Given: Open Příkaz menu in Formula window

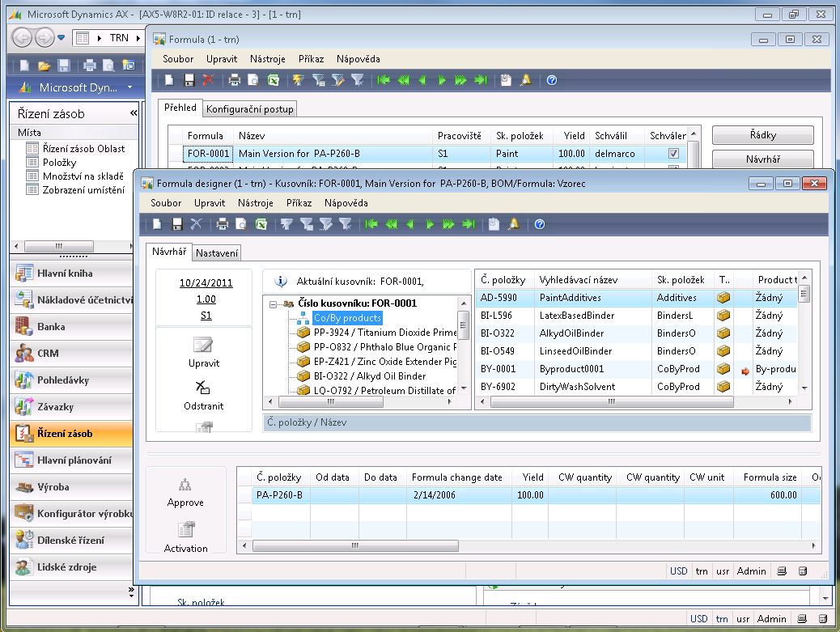Looking at the screenshot, I should pos(312,59).
